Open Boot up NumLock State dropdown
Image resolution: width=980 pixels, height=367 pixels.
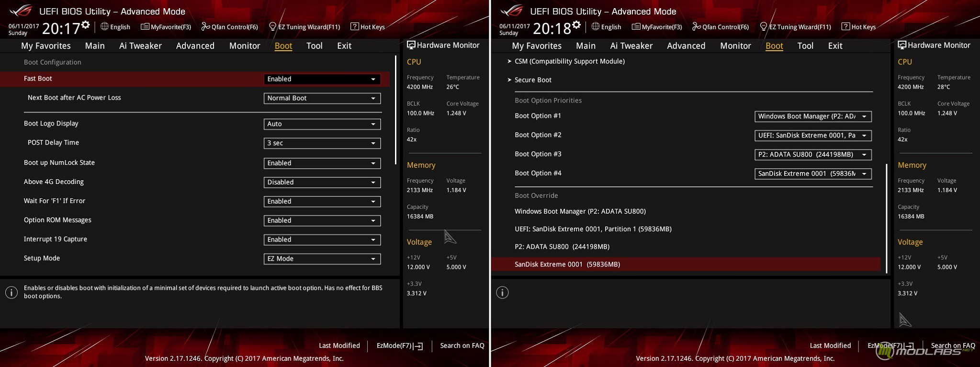[322, 163]
